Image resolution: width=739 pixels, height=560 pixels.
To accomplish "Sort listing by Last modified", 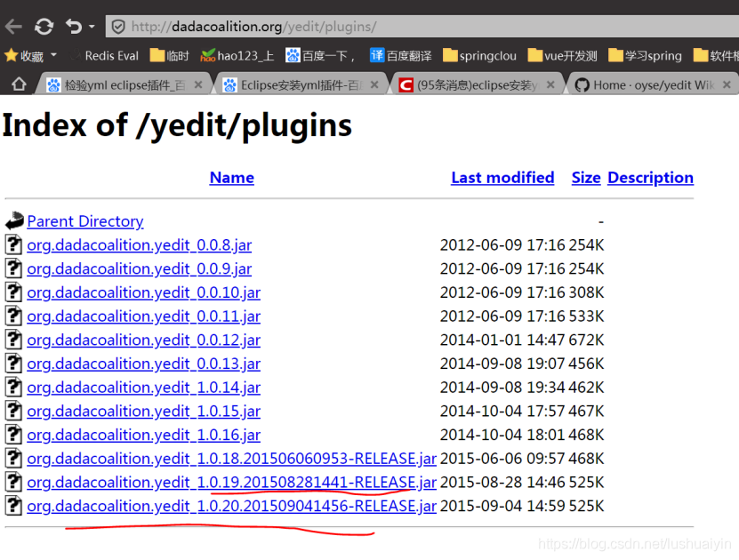I will tap(502, 177).
